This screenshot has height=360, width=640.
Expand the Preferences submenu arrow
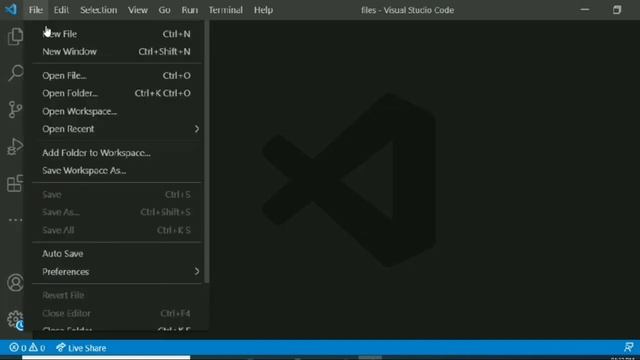[x=197, y=271]
